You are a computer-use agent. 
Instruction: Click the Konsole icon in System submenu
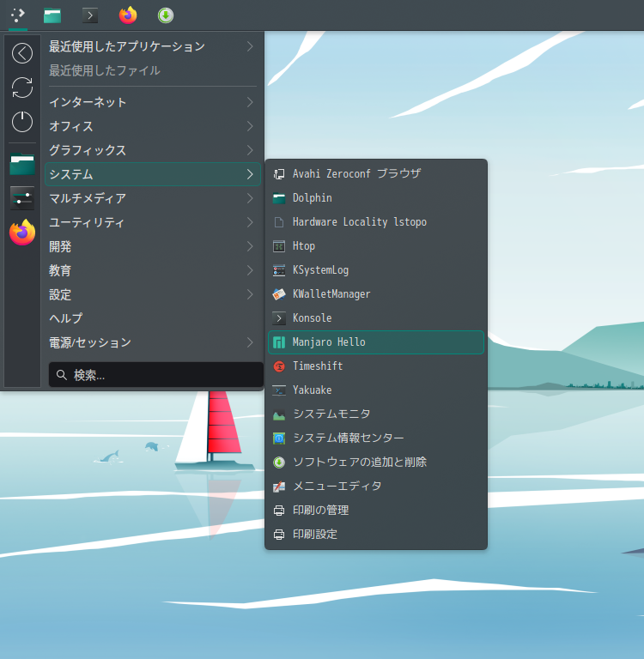point(279,318)
